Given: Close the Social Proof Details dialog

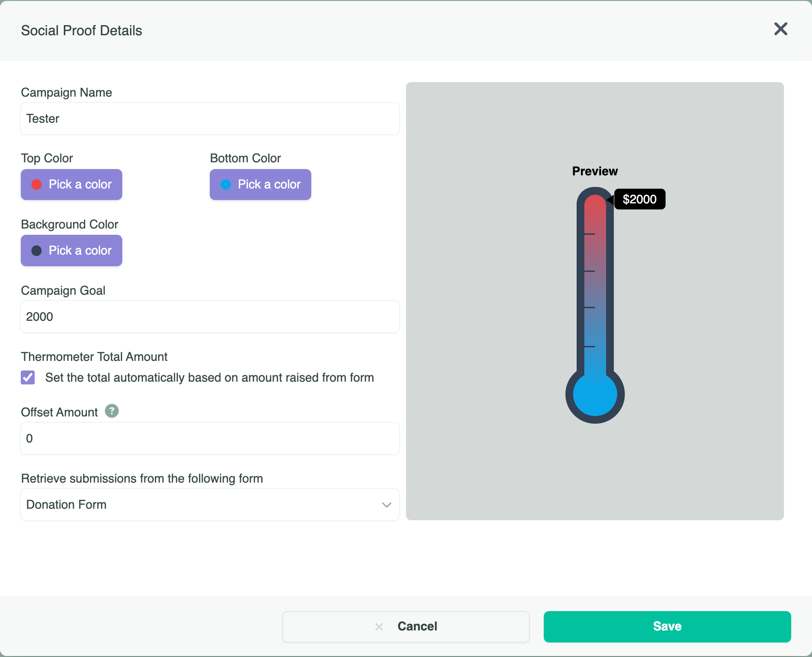Looking at the screenshot, I should pos(781,29).
